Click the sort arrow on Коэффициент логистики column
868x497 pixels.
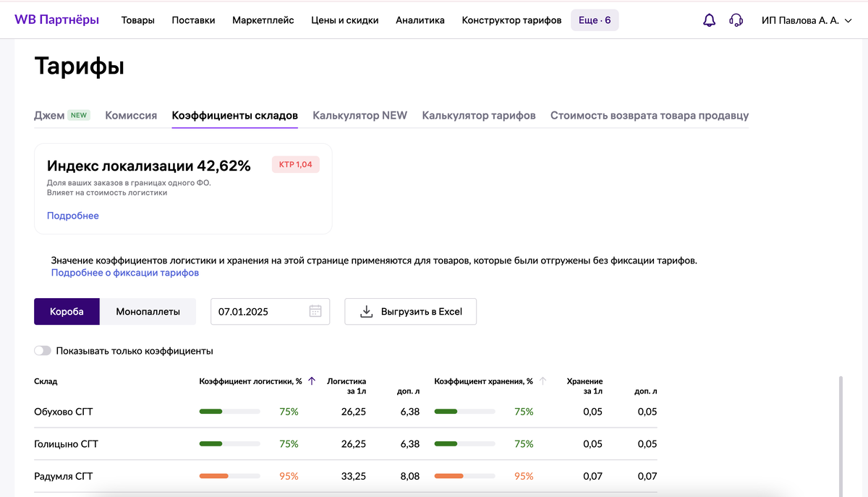[312, 381]
